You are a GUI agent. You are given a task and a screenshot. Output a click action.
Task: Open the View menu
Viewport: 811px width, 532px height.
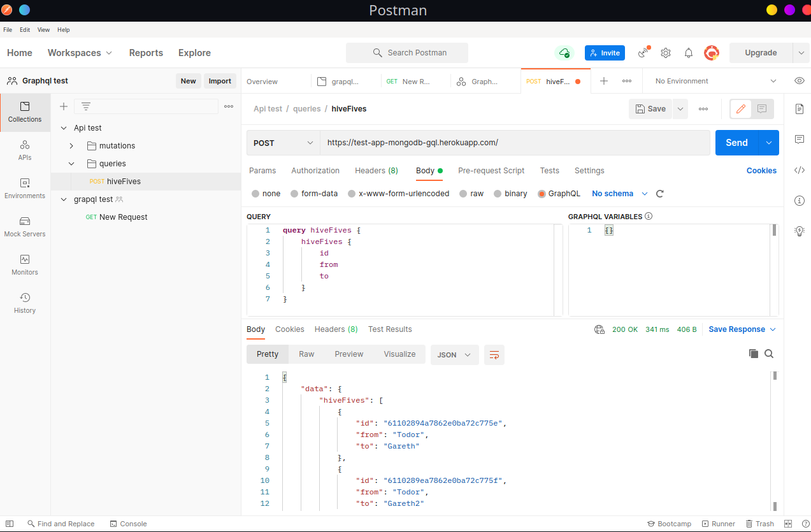43,30
